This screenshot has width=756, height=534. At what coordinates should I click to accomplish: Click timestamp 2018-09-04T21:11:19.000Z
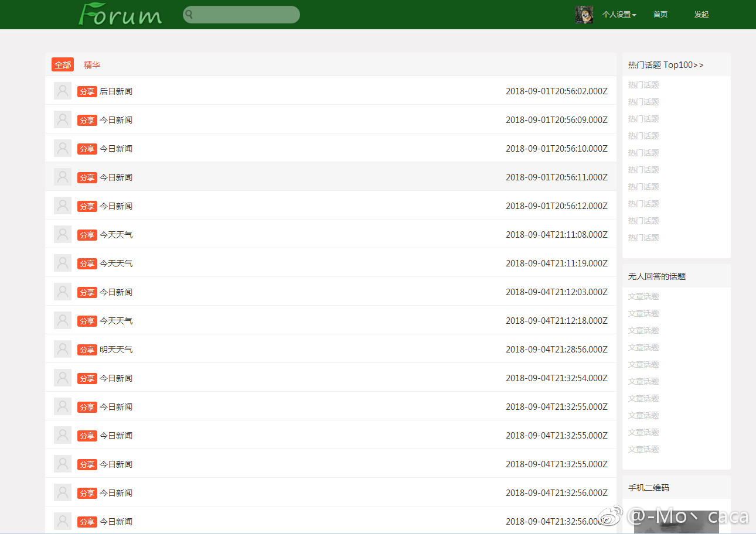pos(557,263)
